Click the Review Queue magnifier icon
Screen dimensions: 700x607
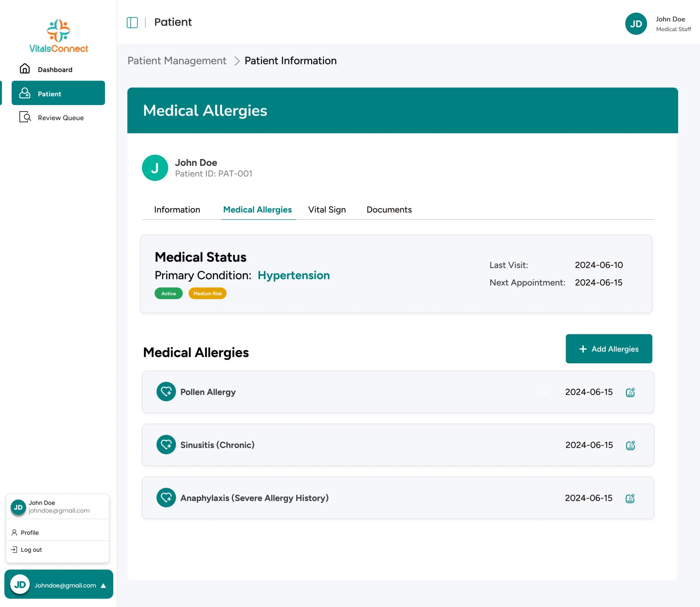(25, 117)
